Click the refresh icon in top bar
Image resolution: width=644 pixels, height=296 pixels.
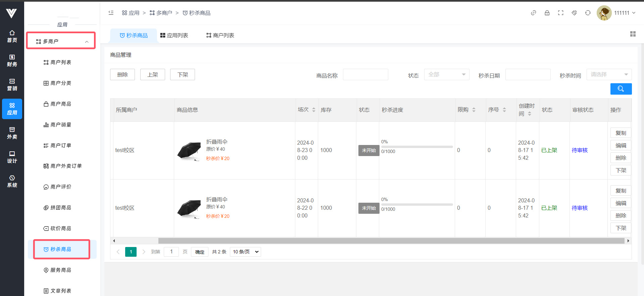pos(588,13)
